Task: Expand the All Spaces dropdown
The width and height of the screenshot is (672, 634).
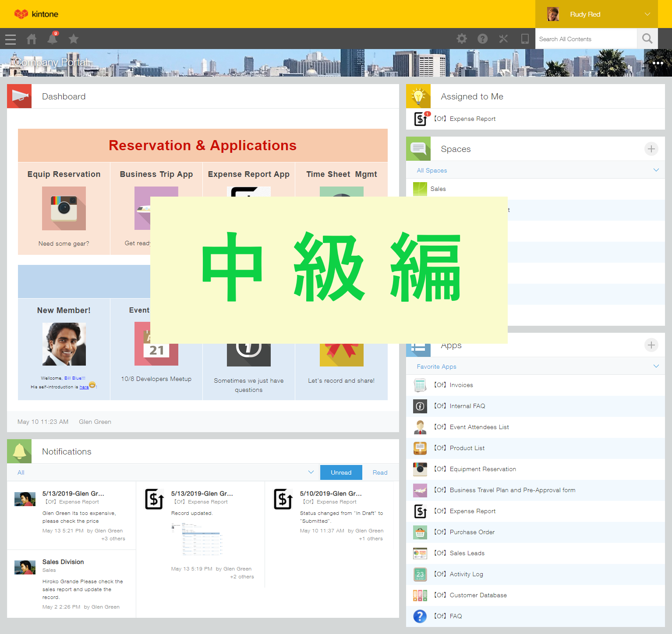Action: click(x=656, y=170)
